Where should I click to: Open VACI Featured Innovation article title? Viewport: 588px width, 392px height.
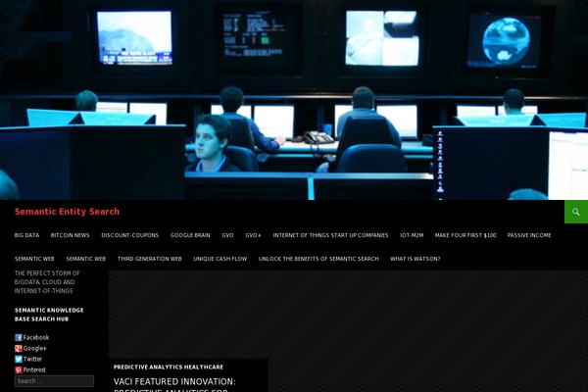(174, 386)
